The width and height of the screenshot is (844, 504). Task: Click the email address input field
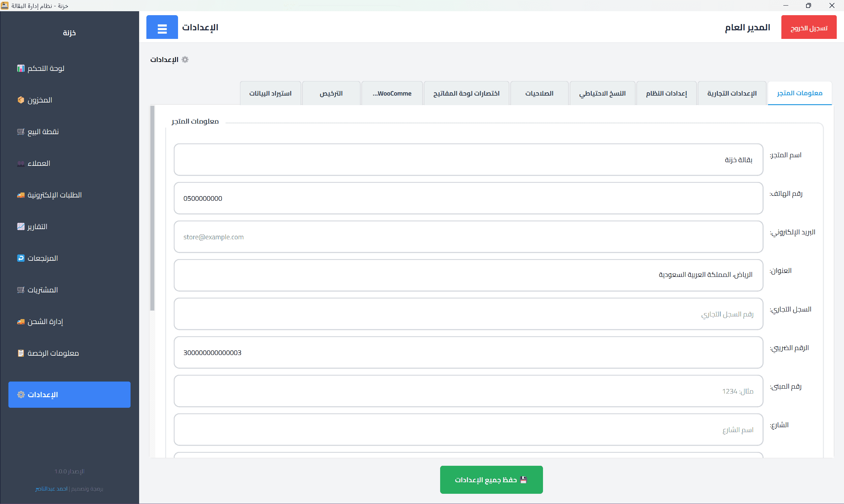click(468, 237)
